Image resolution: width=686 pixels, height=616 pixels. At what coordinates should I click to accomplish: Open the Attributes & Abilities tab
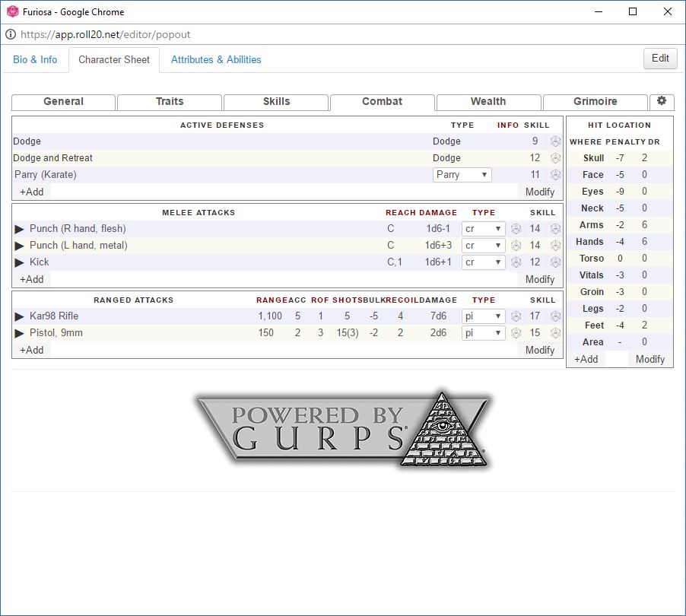(x=216, y=59)
